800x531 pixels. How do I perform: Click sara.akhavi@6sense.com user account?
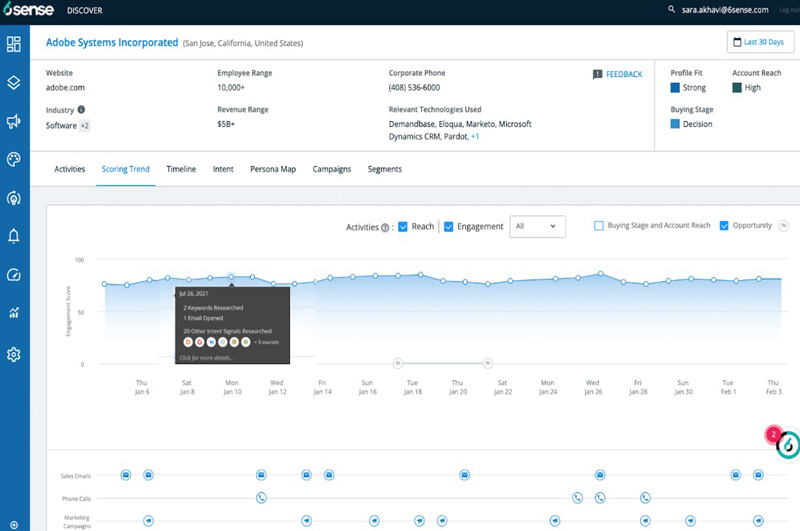[725, 10]
